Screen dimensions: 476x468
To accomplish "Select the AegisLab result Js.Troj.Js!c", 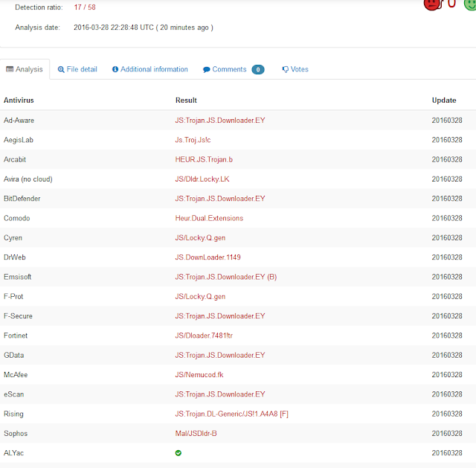I will point(193,140).
